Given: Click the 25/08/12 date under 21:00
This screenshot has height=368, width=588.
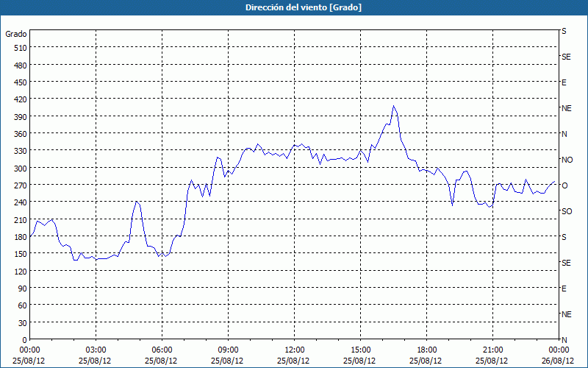Looking at the screenshot, I should (492, 361).
